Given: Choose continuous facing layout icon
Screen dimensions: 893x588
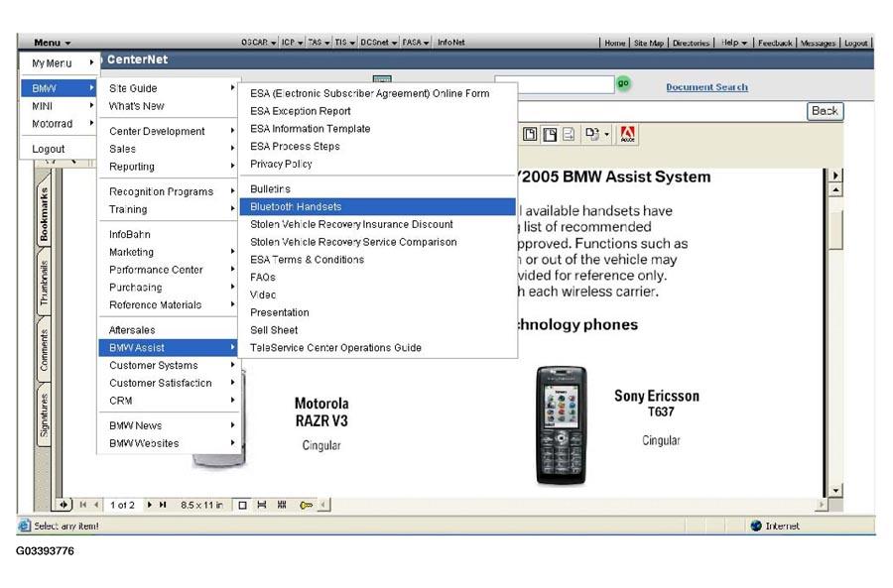Looking at the screenshot, I should click(282, 505).
